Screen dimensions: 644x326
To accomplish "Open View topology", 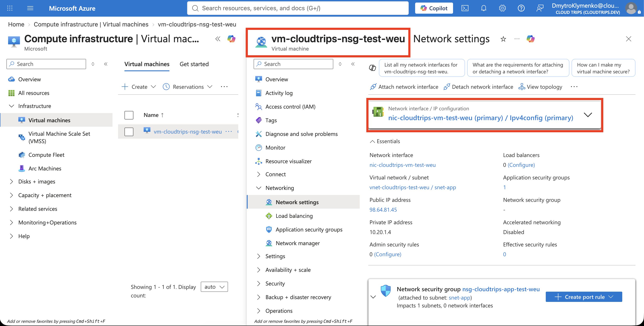I will coord(540,87).
